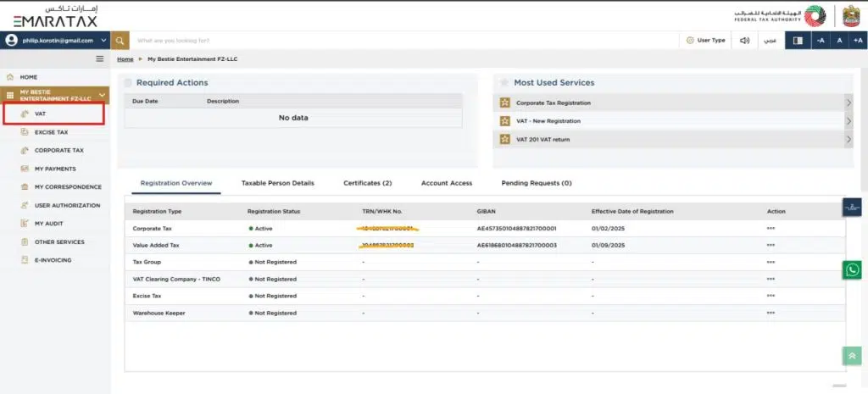Increase font size with +A

858,41
